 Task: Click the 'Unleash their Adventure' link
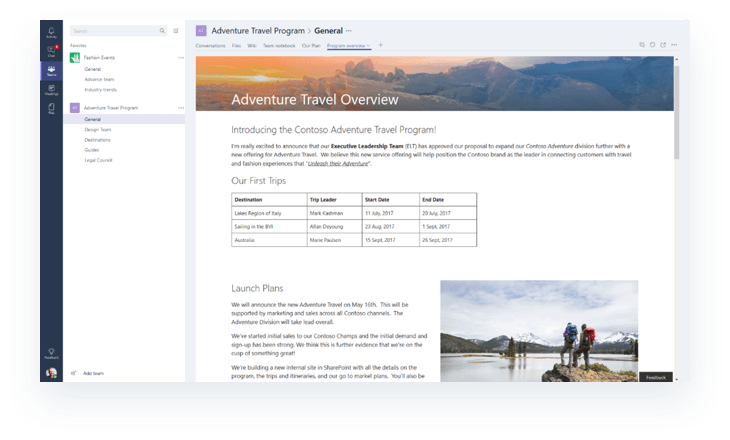[338, 163]
